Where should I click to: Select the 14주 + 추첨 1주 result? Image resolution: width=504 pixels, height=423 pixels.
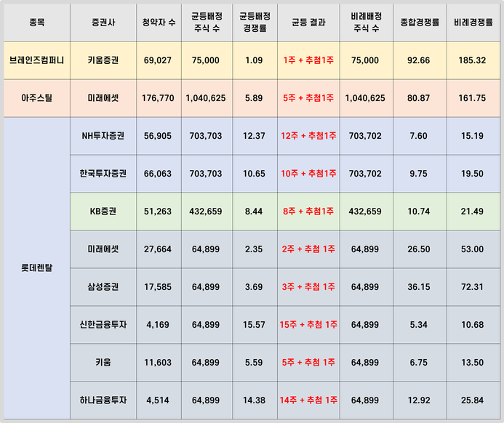(x=308, y=400)
